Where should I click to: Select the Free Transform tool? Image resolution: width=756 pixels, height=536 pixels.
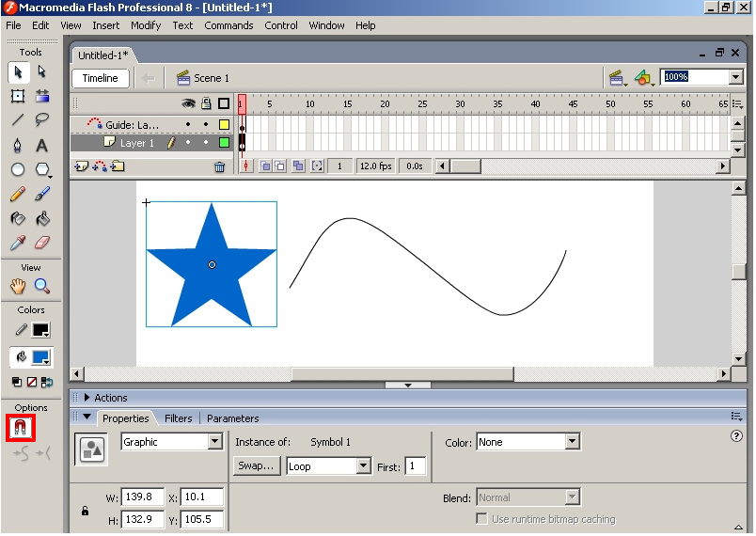pyautogui.click(x=18, y=96)
